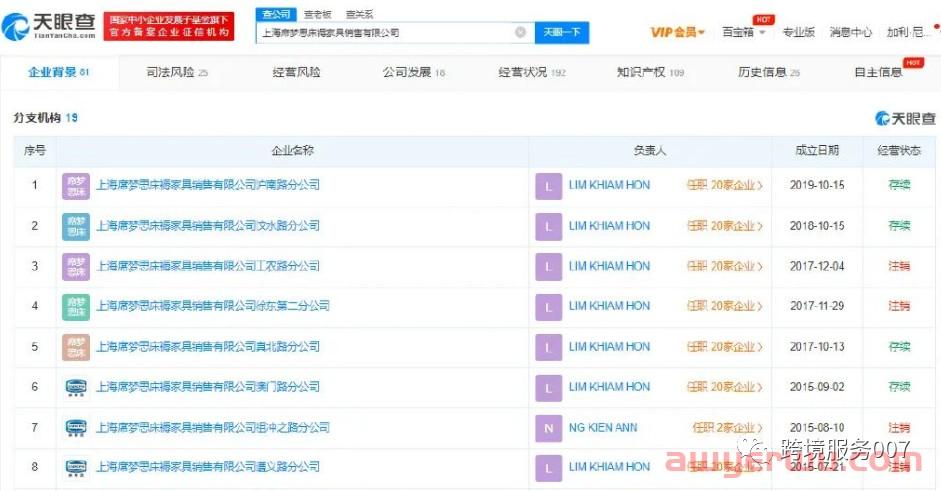Open the 祖冲之路分公司 company link

(x=213, y=427)
